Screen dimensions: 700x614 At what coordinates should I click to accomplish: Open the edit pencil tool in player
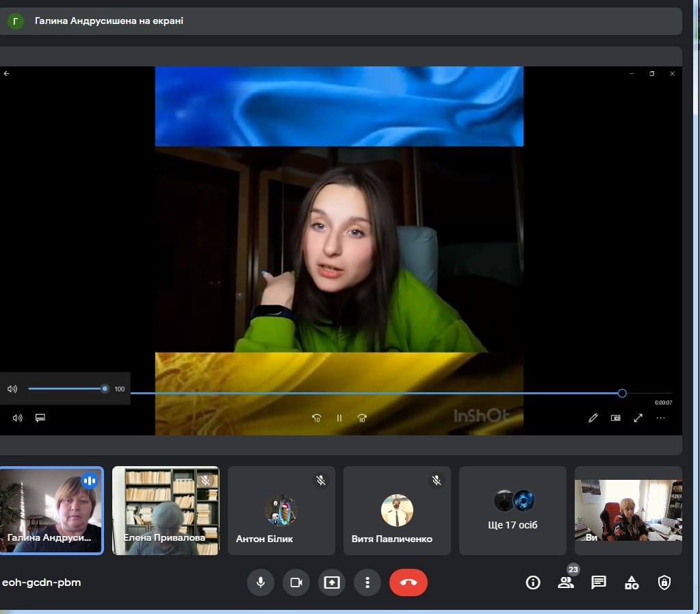pos(593,418)
